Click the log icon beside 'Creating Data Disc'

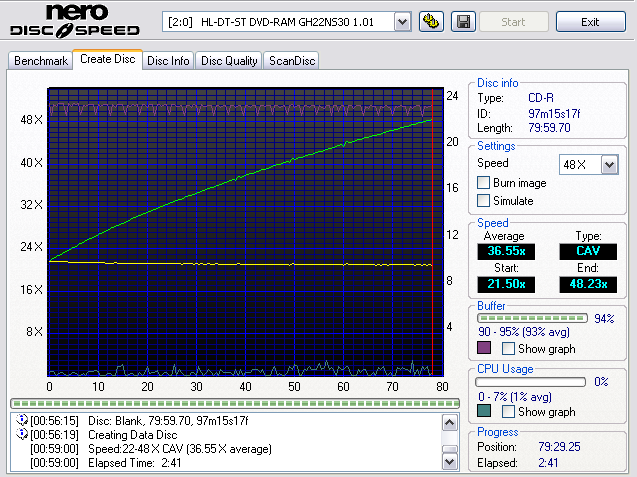pos(22,435)
